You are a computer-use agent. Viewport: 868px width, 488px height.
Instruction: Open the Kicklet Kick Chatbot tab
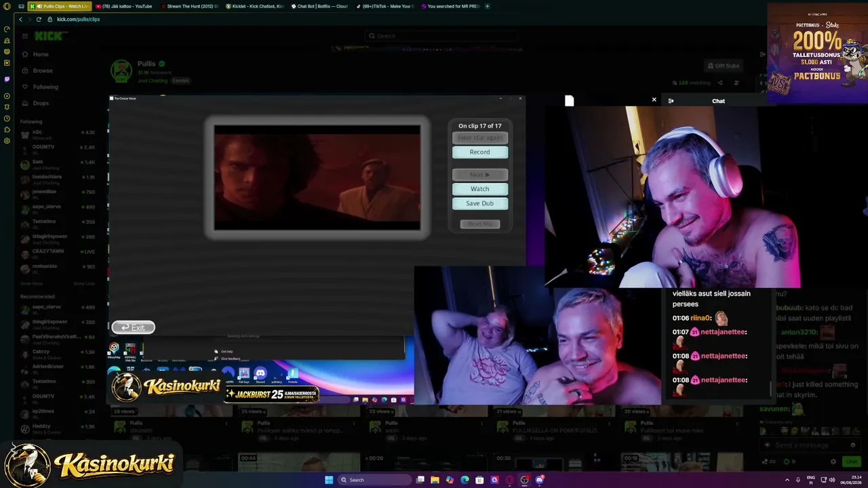coord(256,6)
